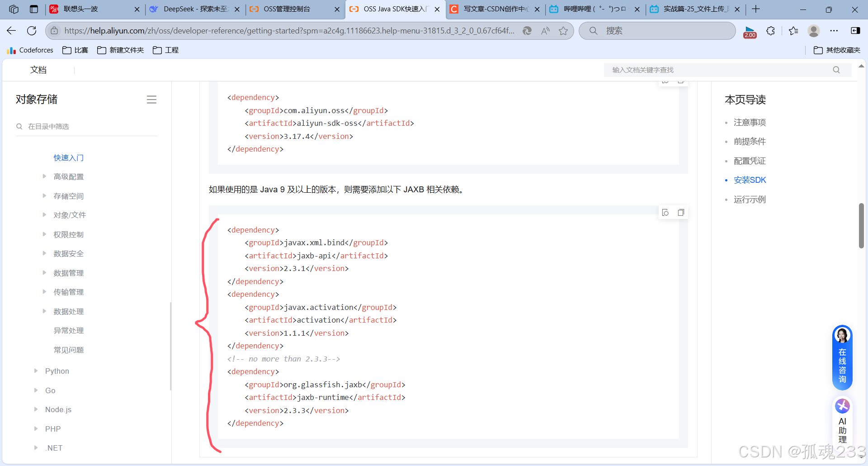The image size is (868, 466).
Task: Jump to the 前提条件 section
Action: [750, 142]
